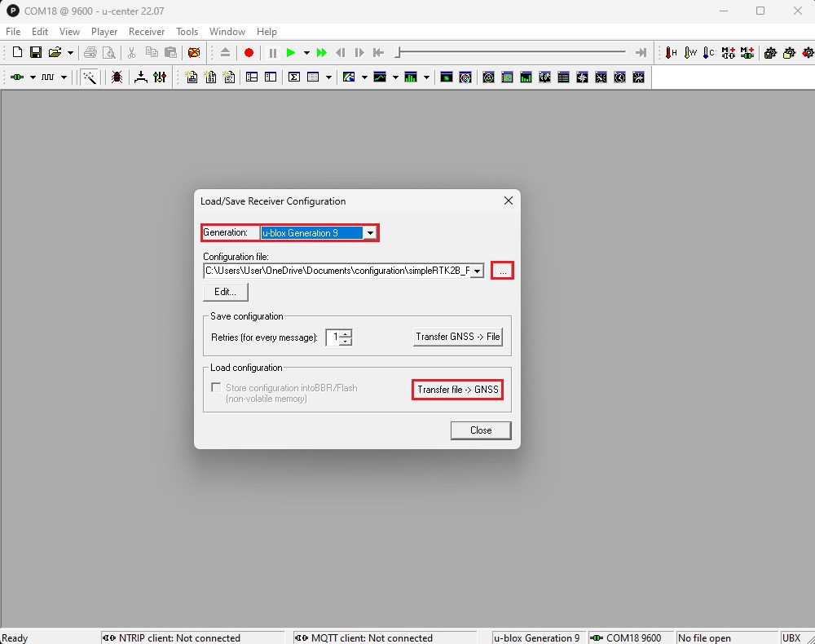Expand the Configuration file path dropdown
The height and width of the screenshot is (644, 815).
(477, 271)
